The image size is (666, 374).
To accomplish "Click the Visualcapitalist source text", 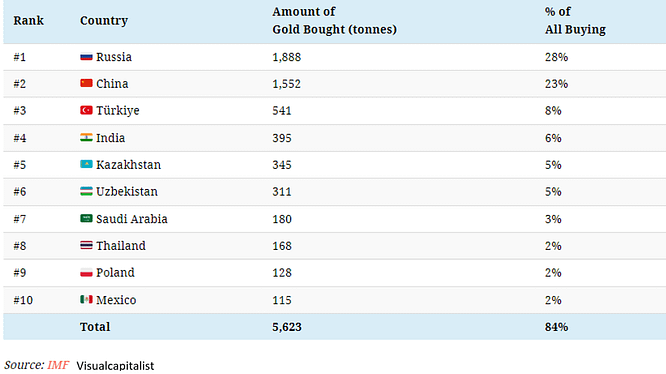I will click(115, 366).
